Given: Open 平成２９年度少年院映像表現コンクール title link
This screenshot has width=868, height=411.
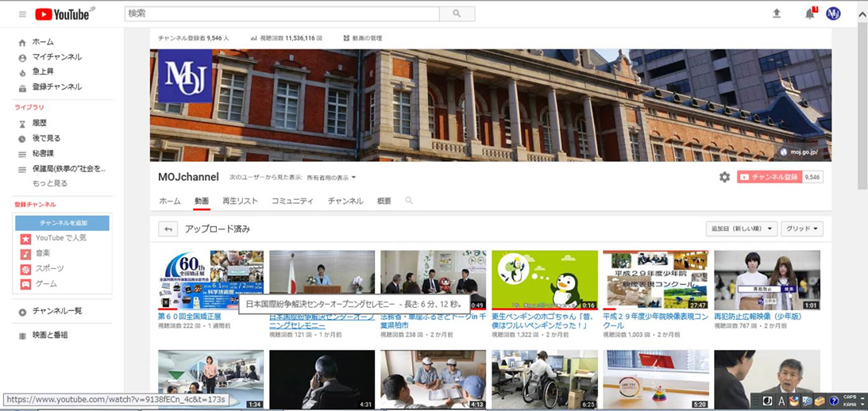Looking at the screenshot, I should point(655,321).
